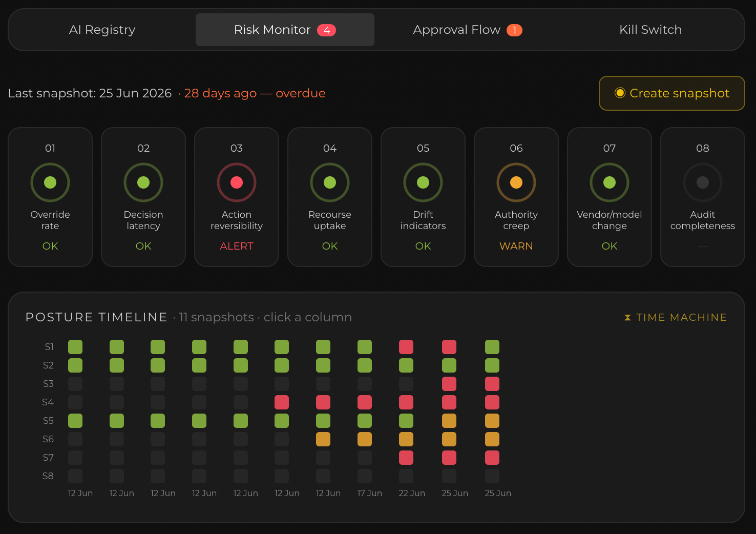Click the green S5 cell in 17 Jun column
Image resolution: width=756 pixels, height=534 pixels.
pos(365,421)
